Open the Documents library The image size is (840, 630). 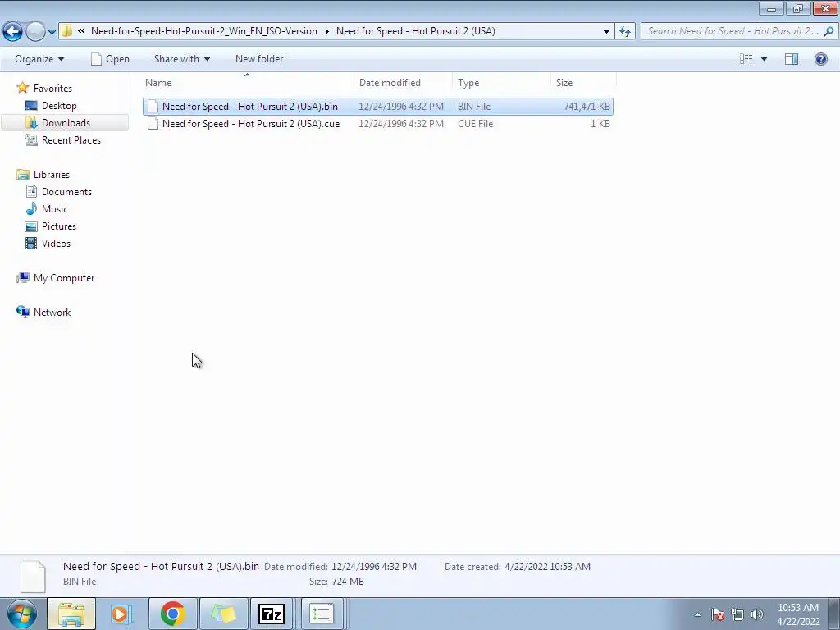(66, 192)
